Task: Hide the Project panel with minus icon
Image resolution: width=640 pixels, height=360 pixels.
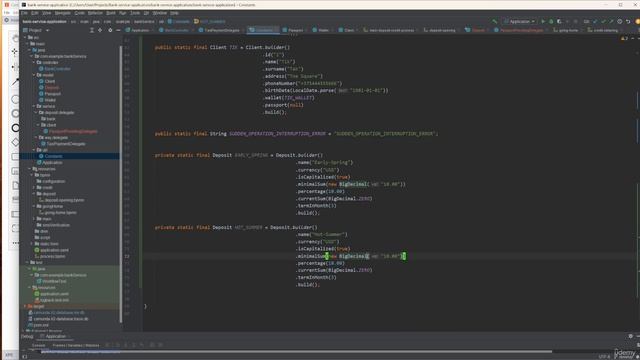Action: [x=118, y=30]
